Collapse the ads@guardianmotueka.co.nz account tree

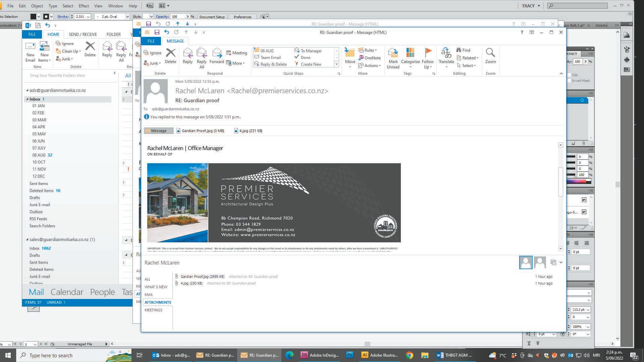coord(28,90)
